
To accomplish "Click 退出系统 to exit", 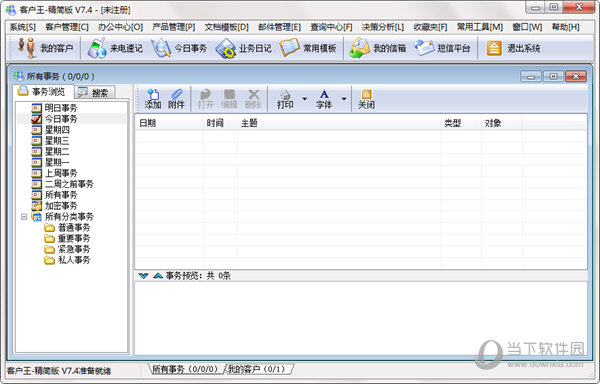I will 513,48.
